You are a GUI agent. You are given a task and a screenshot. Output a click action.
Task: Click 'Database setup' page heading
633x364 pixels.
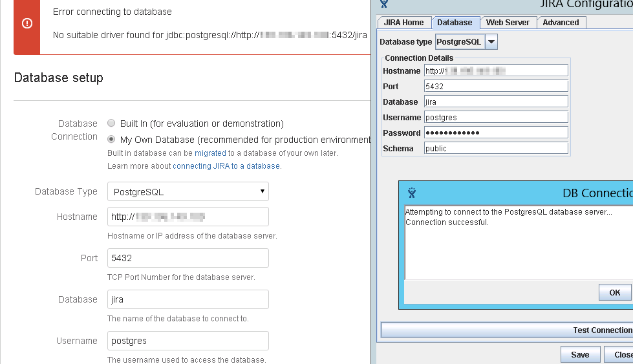(x=59, y=78)
